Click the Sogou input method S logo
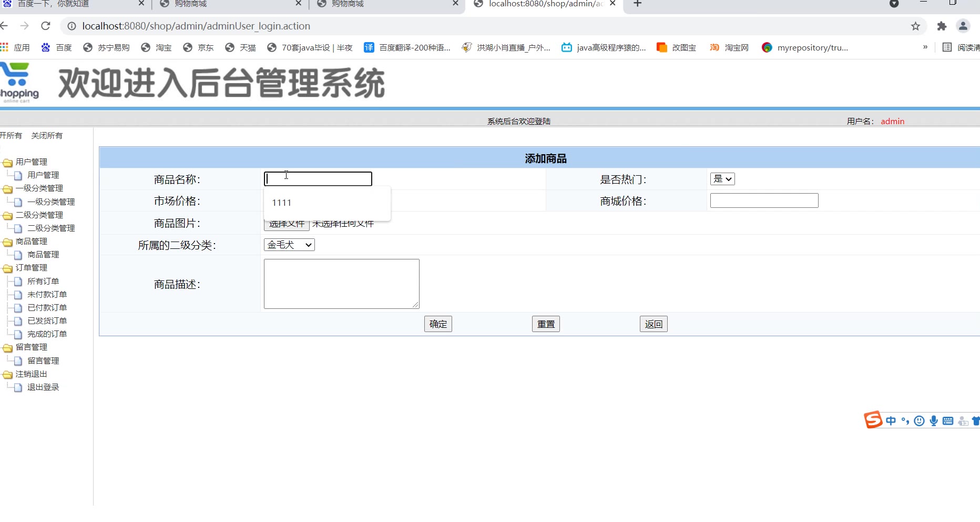 tap(873, 420)
